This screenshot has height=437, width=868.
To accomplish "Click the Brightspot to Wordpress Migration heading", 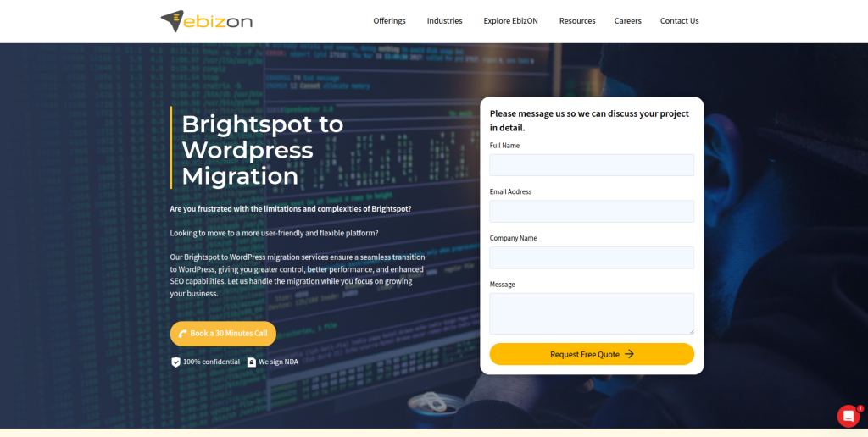I will click(x=263, y=150).
